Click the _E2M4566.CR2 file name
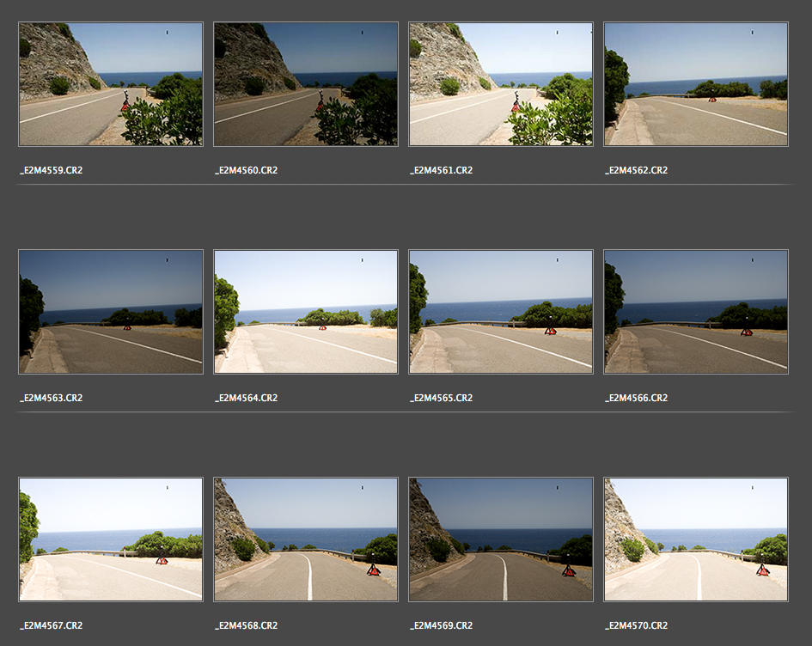Viewport: 812px width, 646px height. click(636, 398)
